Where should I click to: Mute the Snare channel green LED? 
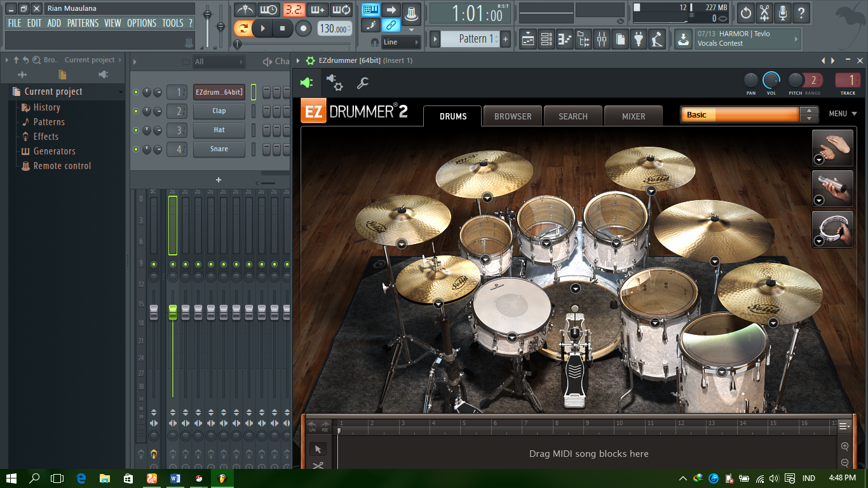pos(136,149)
